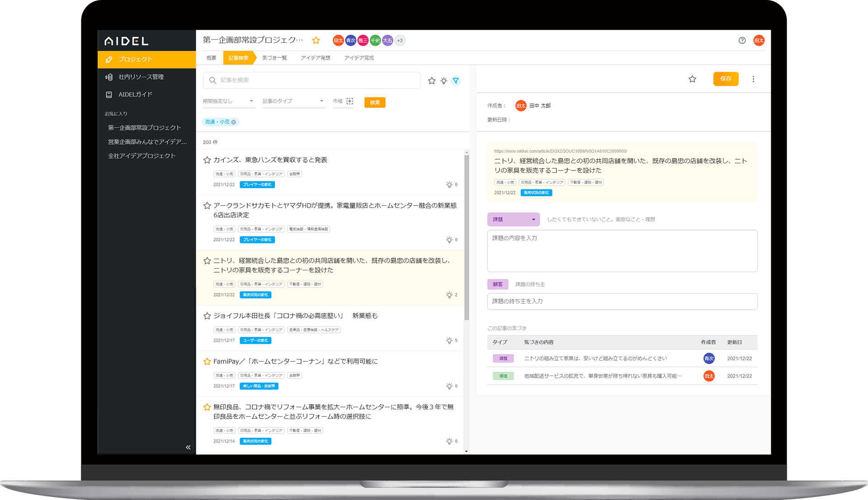This screenshot has width=868, height=500.
Task: Collapse the sidebar with the double-chevron icon
Action: (187, 447)
